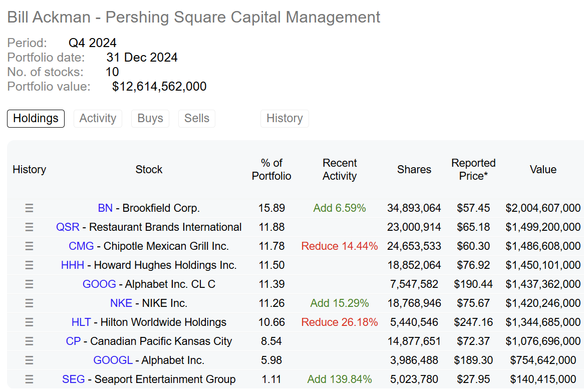Click the portfolio percentage 8.54
The height and width of the screenshot is (392, 584).
271,341
